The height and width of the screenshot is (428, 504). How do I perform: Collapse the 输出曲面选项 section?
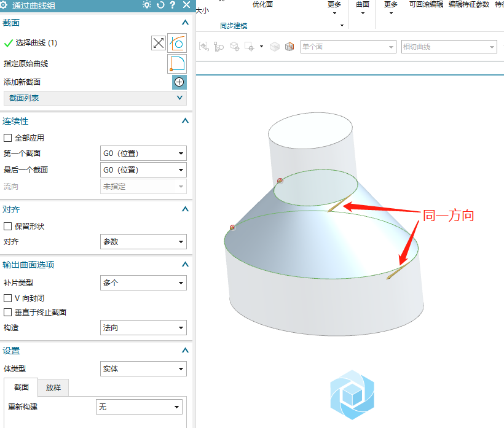click(x=185, y=264)
